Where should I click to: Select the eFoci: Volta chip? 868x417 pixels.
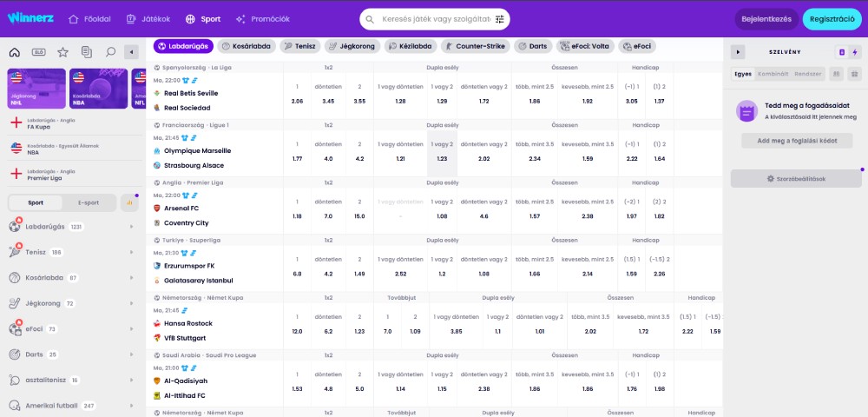585,47
